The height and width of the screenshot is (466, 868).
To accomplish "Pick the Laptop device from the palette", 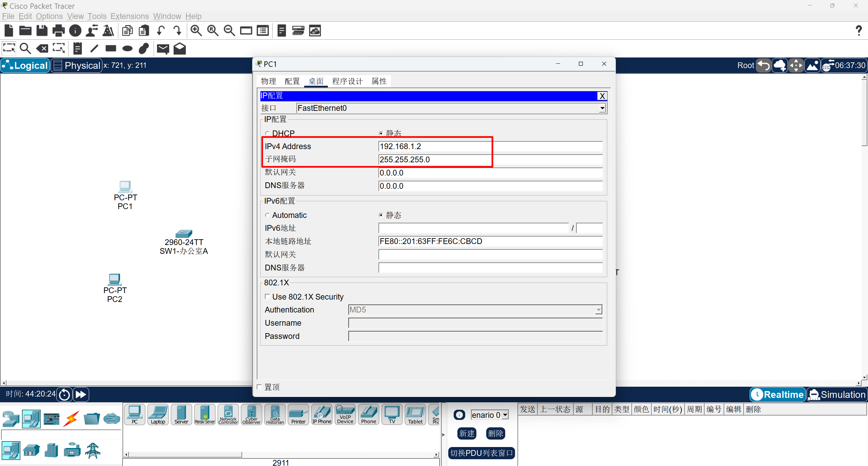I will (x=158, y=414).
